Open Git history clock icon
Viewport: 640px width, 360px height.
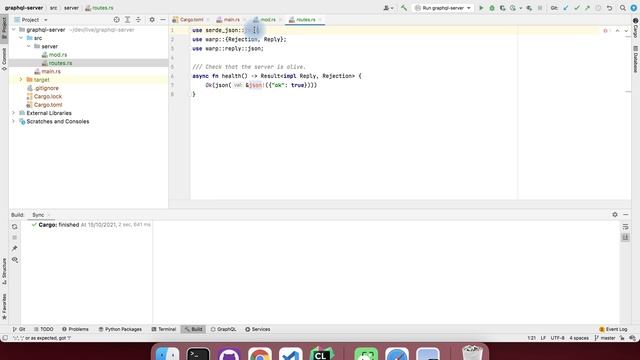coord(598,8)
